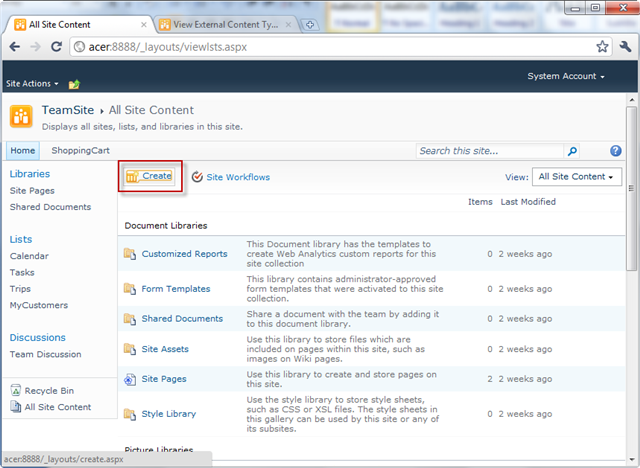The image size is (640, 468).
Task: Click the Shared Documents library icon
Action: click(130, 319)
